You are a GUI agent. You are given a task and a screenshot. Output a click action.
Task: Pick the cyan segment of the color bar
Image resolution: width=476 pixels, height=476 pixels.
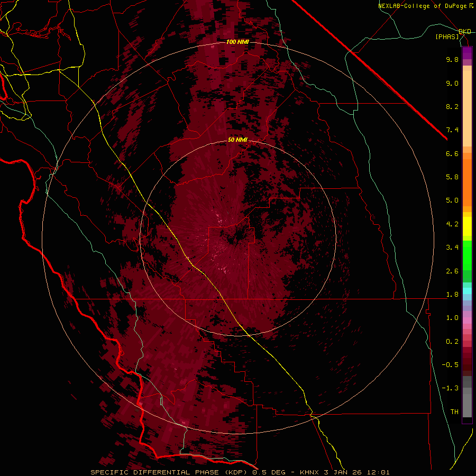(467, 291)
